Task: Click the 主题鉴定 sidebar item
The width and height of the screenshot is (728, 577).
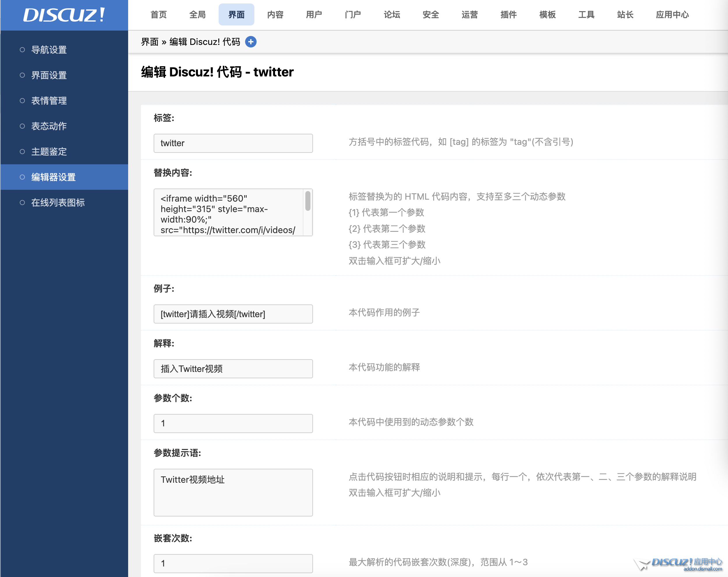Action: (x=49, y=152)
